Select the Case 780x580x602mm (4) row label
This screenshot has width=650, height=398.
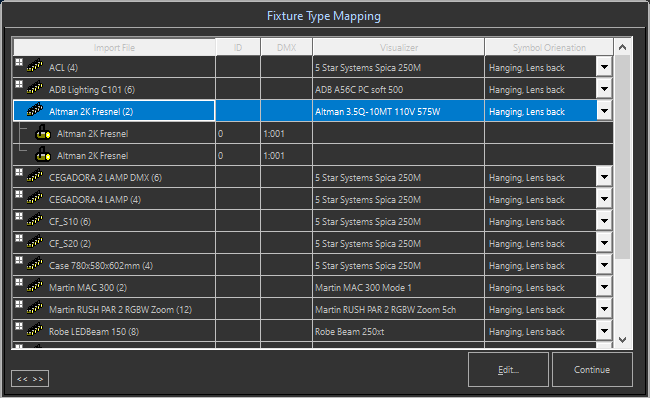(x=101, y=265)
